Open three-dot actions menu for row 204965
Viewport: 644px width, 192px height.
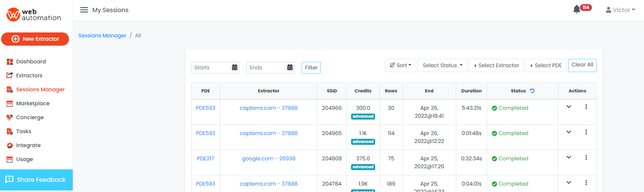pos(586,132)
